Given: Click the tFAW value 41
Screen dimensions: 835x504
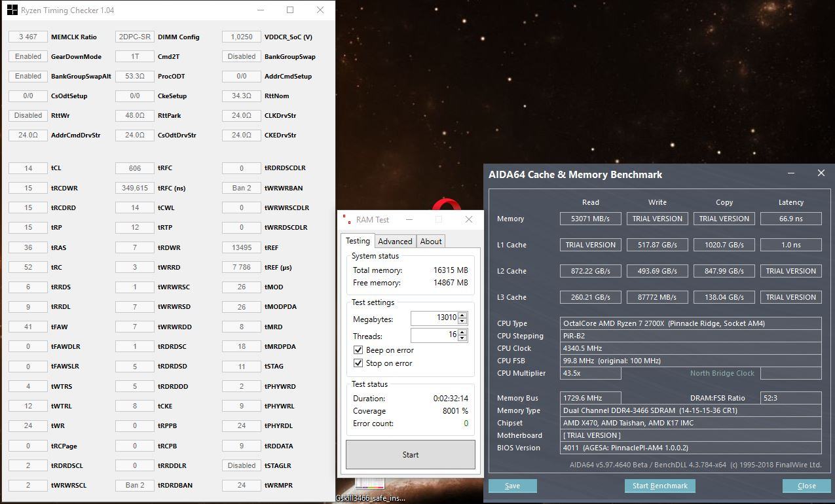Looking at the screenshot, I should [28, 327].
